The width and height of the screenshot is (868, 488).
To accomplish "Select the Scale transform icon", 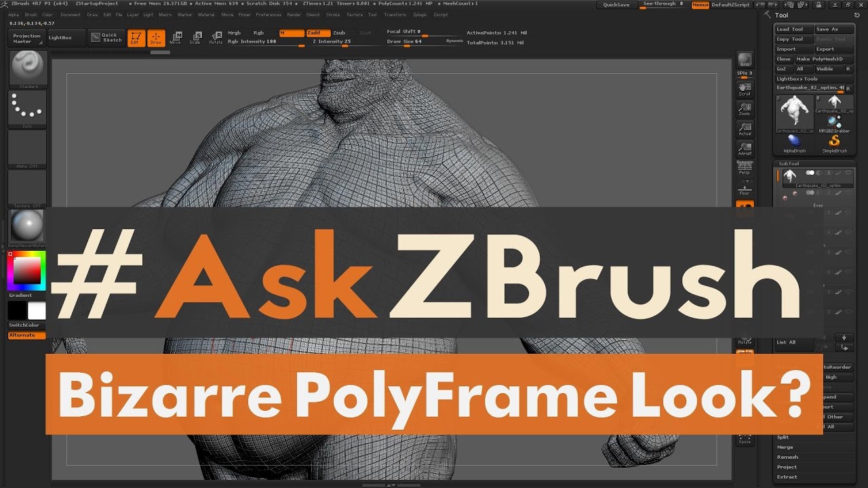I will (x=195, y=38).
